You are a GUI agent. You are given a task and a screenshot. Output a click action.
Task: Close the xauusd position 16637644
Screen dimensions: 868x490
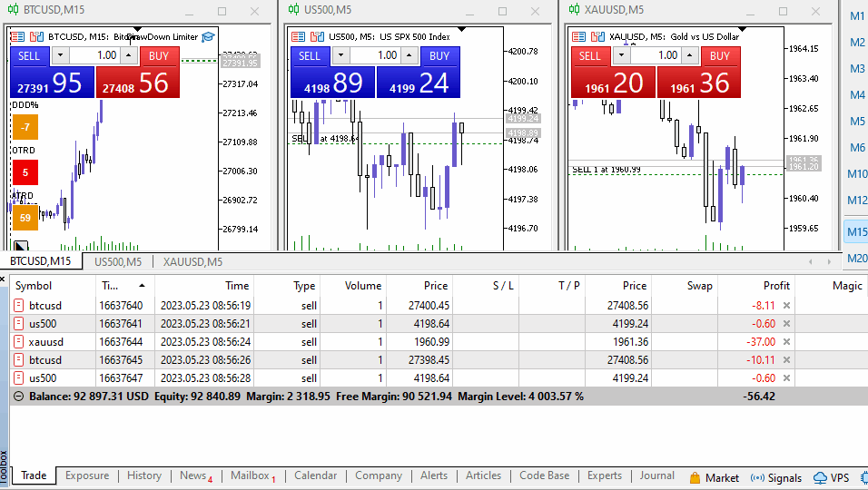pyautogui.click(x=786, y=342)
